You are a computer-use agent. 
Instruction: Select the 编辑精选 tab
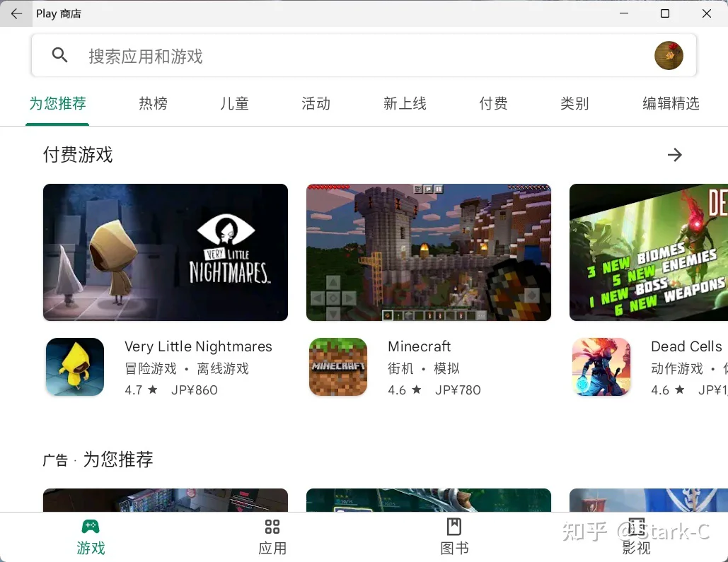pos(671,103)
